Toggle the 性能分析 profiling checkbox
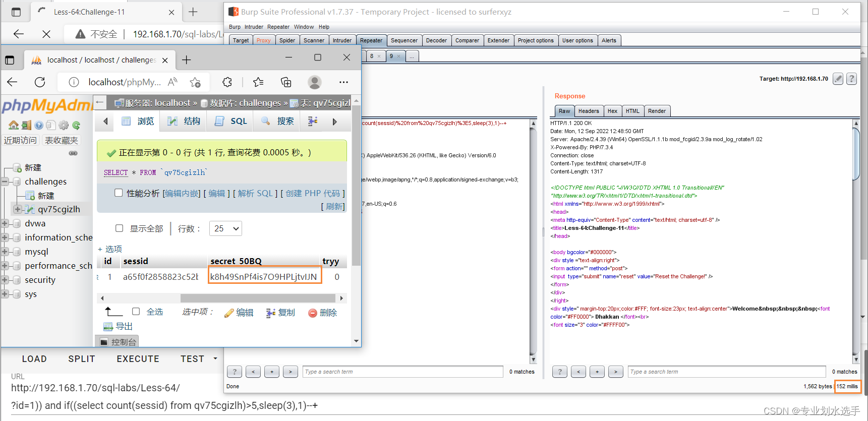Image resolution: width=868 pixels, height=421 pixels. point(119,193)
